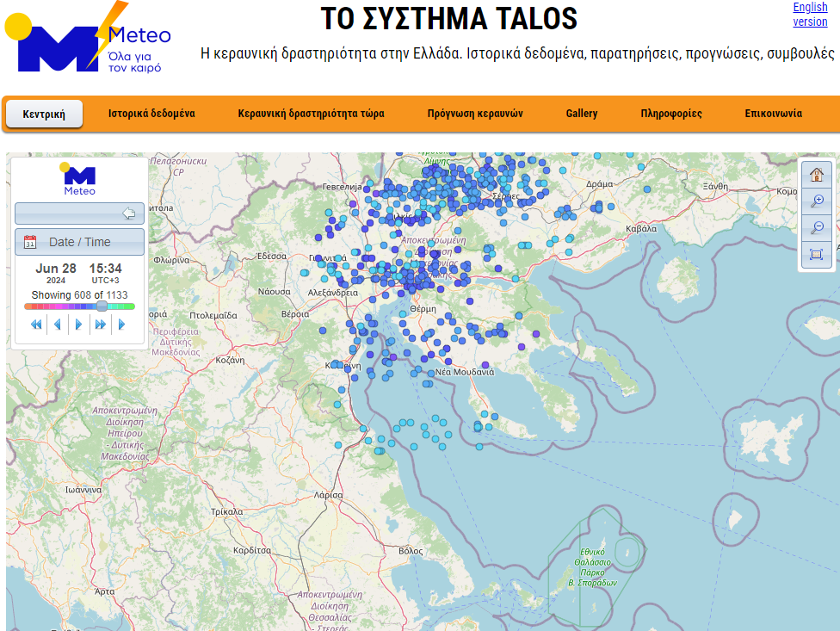840x631 pixels.
Task: Step forward one frame with right arrow
Action: (x=79, y=325)
